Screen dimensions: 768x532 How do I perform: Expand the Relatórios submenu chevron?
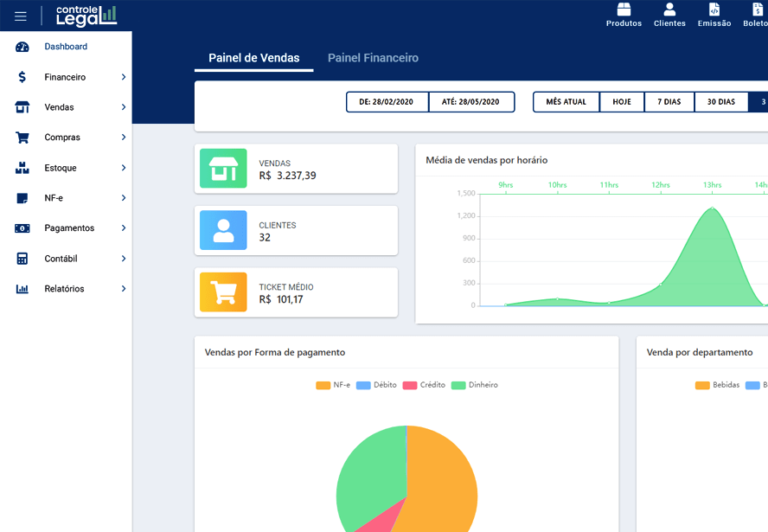[124, 289]
